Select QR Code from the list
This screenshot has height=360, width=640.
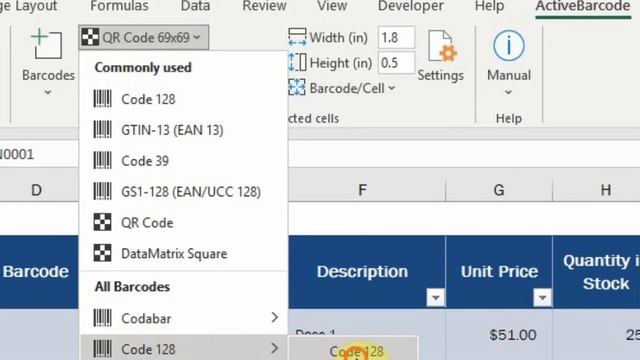pos(184,223)
